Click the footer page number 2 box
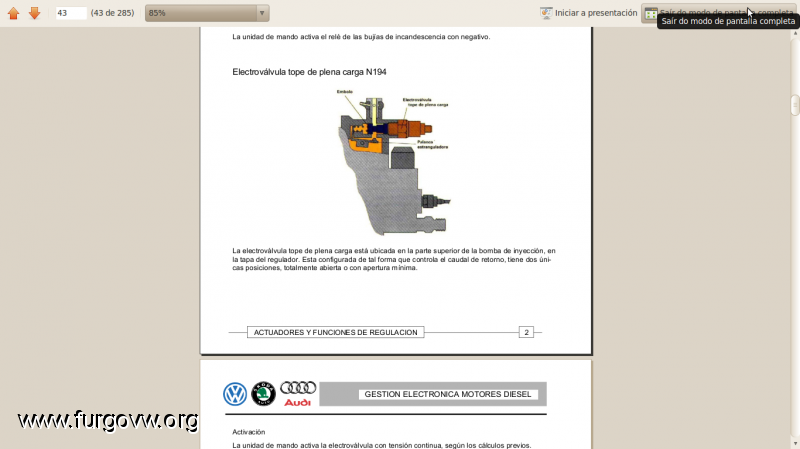The image size is (800, 449). [x=527, y=332]
